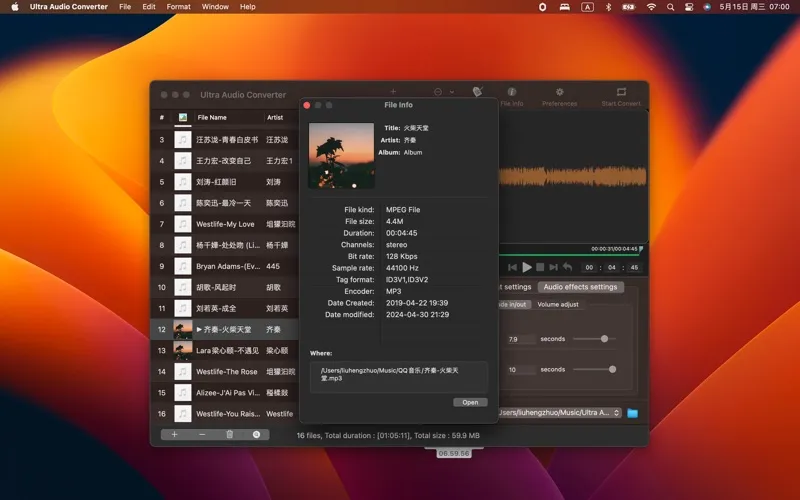Switch to Audio effects settings tab
Viewport: 800px width, 500px height.
coord(580,287)
